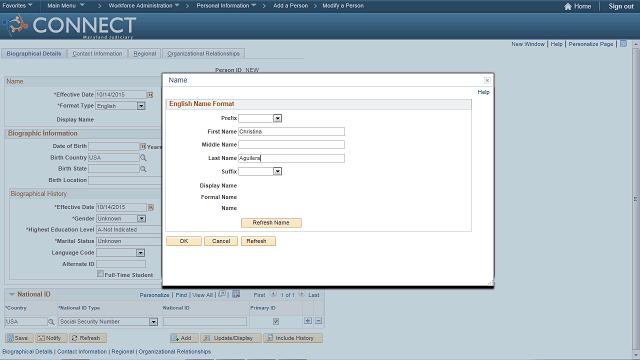The height and width of the screenshot is (360, 640).
Task: Click into Alternate ID field
Action: 121,264
